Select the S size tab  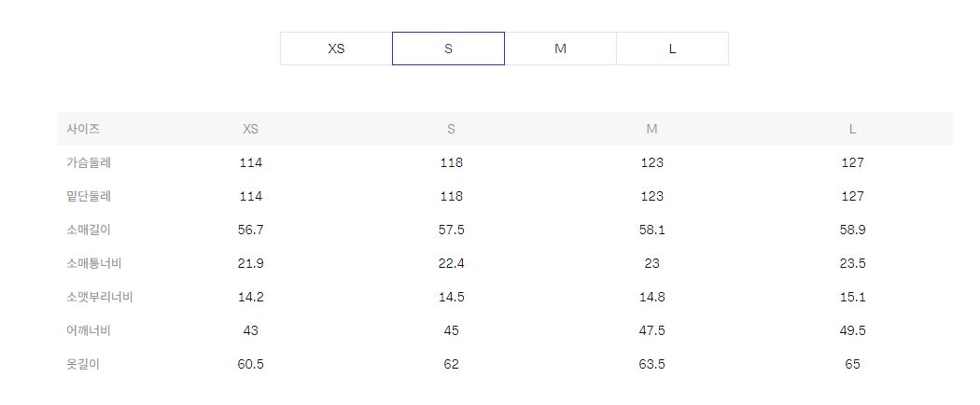[448, 49]
